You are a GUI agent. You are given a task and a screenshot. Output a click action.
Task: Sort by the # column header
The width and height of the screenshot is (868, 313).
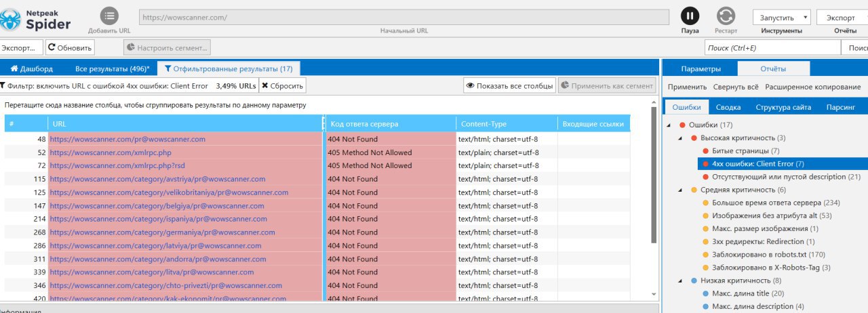click(26, 124)
